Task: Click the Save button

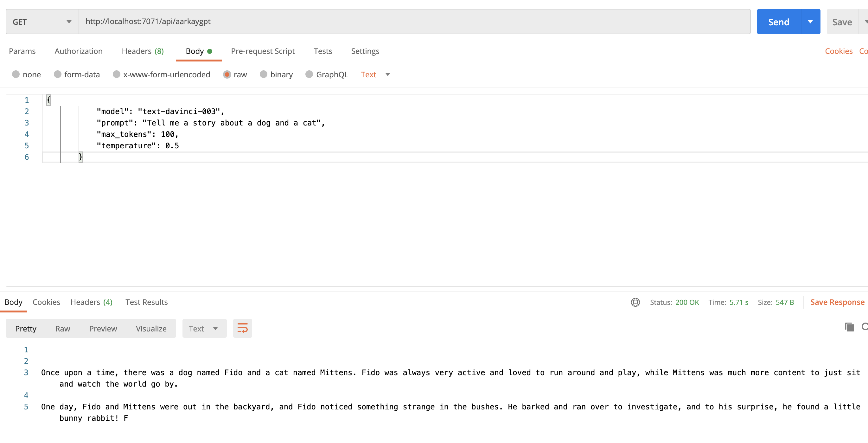Action: tap(842, 22)
